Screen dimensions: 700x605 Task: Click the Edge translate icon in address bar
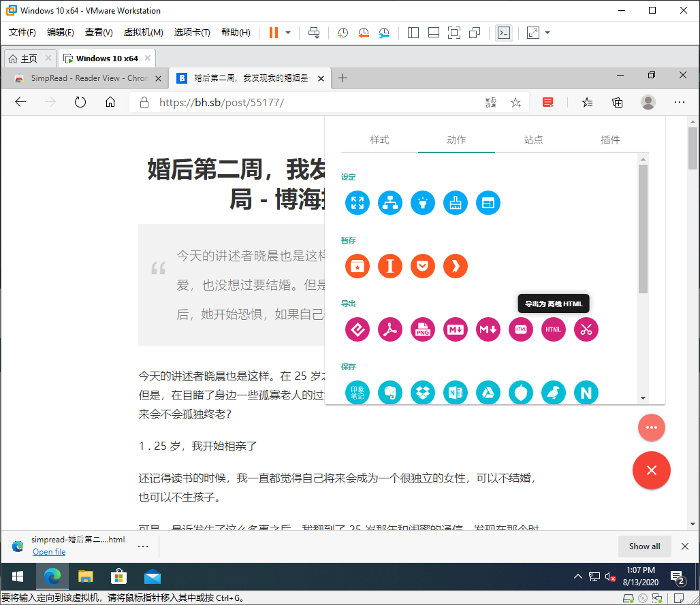pos(491,103)
